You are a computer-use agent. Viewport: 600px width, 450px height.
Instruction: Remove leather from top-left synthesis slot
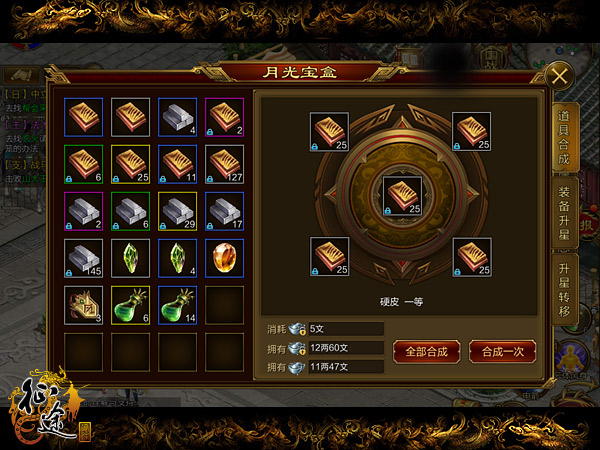(329, 132)
